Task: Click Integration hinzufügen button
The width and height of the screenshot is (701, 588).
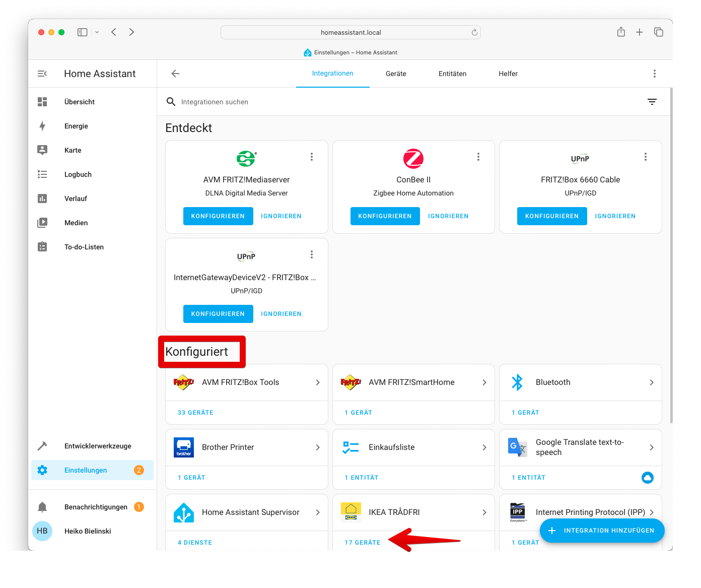Action: coord(602,531)
